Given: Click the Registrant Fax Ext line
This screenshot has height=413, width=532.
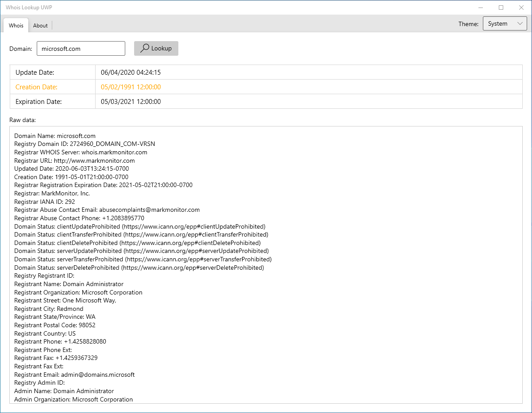Looking at the screenshot, I should [39, 366].
